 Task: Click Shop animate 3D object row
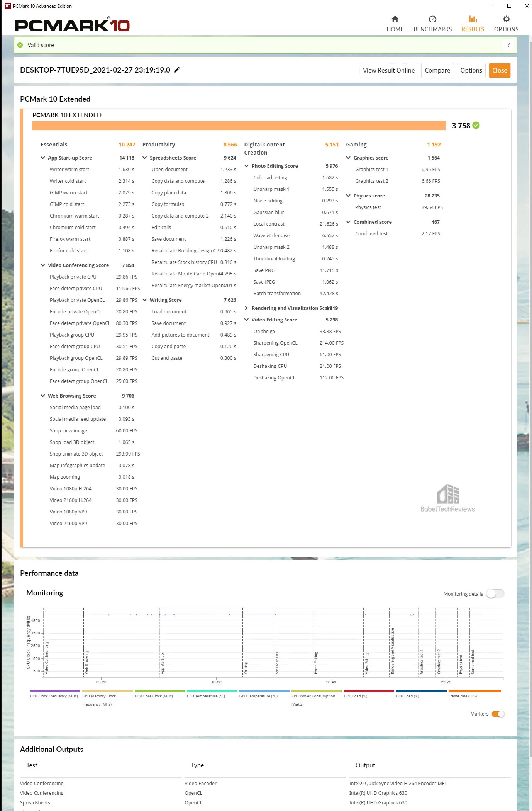[95, 454]
